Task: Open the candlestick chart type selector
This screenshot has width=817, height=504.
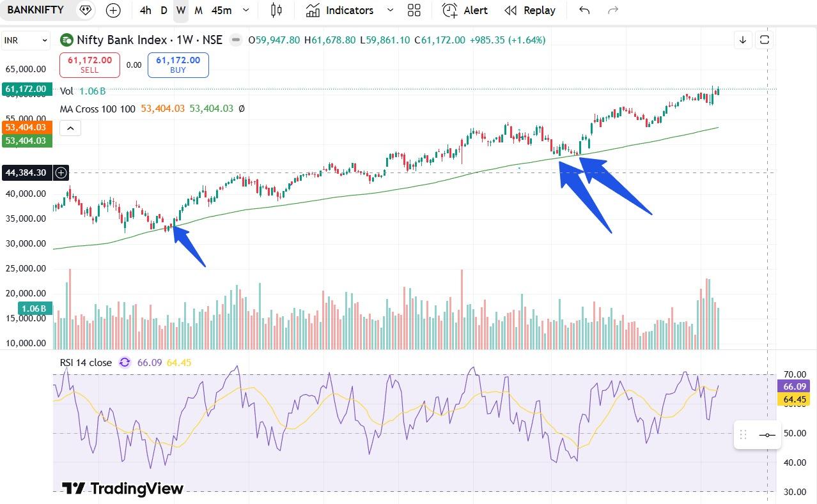Action: click(276, 10)
